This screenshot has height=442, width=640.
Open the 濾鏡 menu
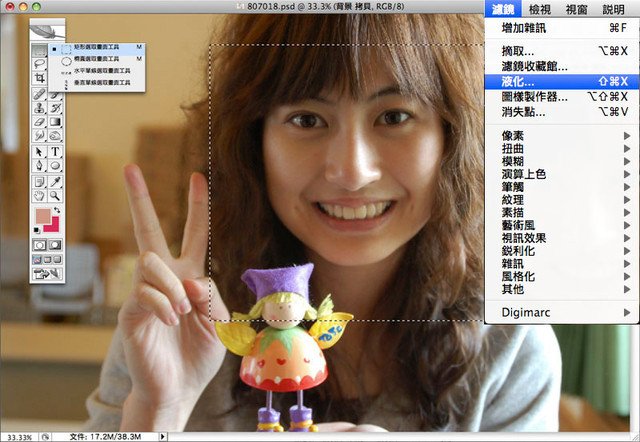[x=503, y=9]
